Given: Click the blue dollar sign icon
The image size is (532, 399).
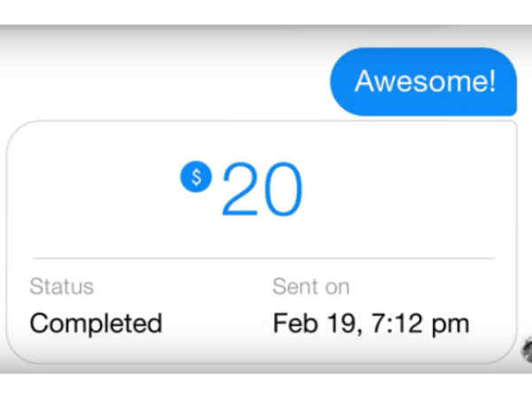Looking at the screenshot, I should [196, 176].
